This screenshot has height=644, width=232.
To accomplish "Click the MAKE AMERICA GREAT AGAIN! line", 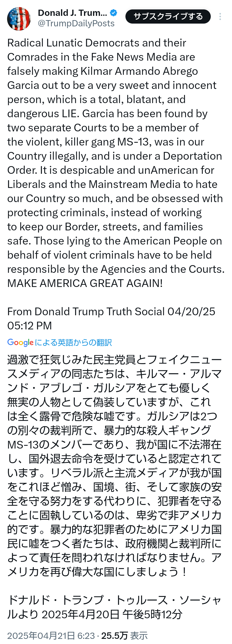I will [85, 283].
